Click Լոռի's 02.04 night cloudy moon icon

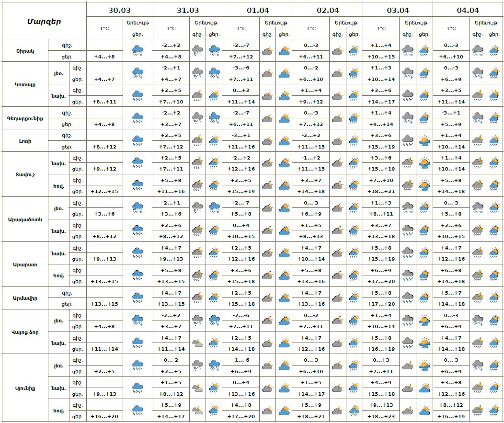click(337, 140)
